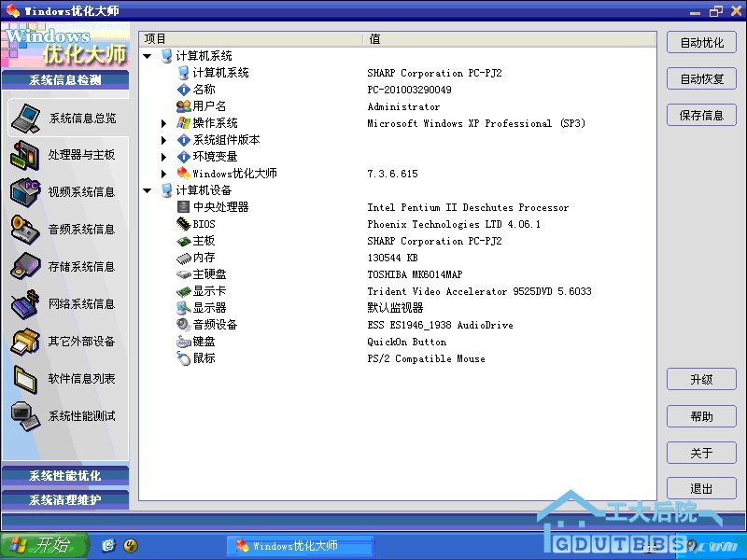The width and height of the screenshot is (747, 560).
Task: Open the Windows 开始 start menu
Action: point(44,546)
